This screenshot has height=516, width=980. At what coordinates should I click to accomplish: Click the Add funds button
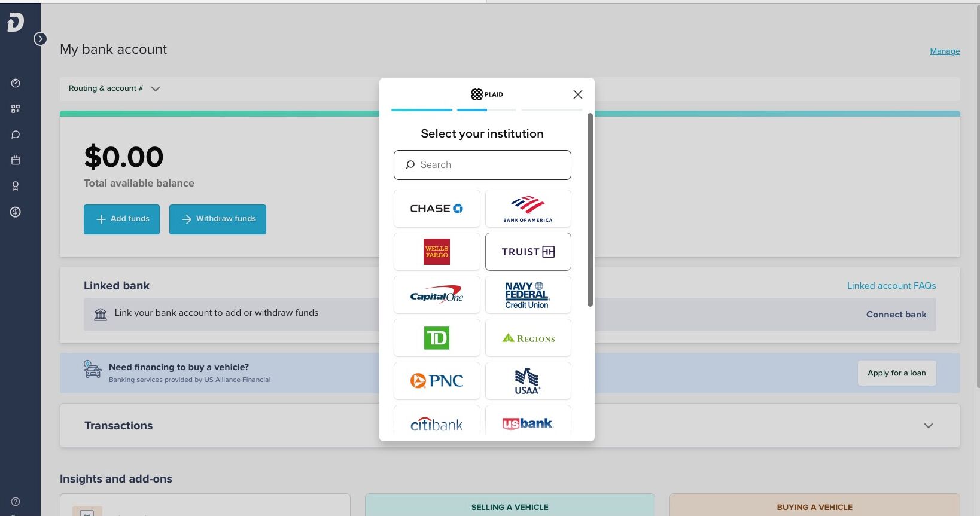pos(121,219)
